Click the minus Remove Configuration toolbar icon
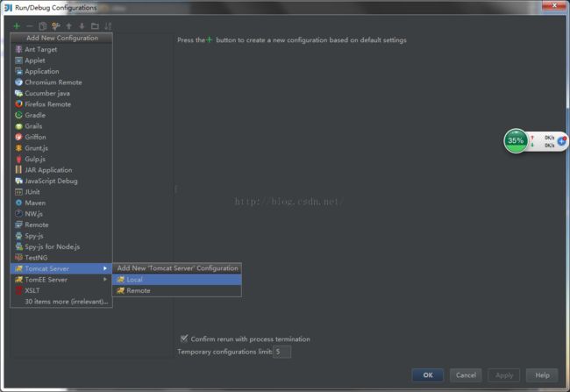 (30, 26)
